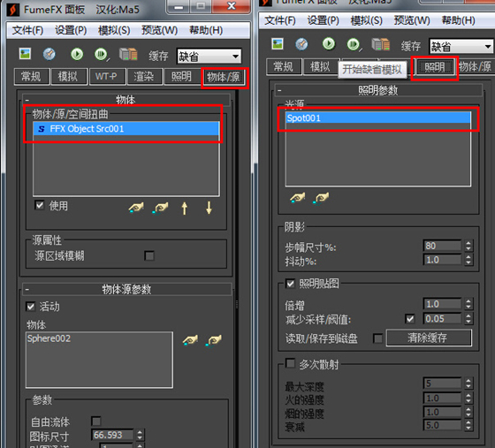Screen dimensions: 495x448
Task: Click the 步幅尺寸% value field showing 80
Action: 442,246
